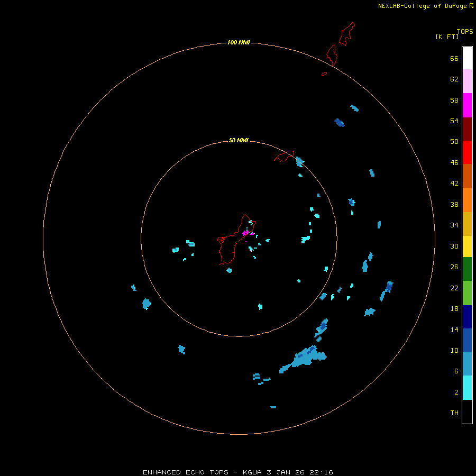476x476 pixels.
Task: Click the legend value '18'
Action: pos(454,309)
